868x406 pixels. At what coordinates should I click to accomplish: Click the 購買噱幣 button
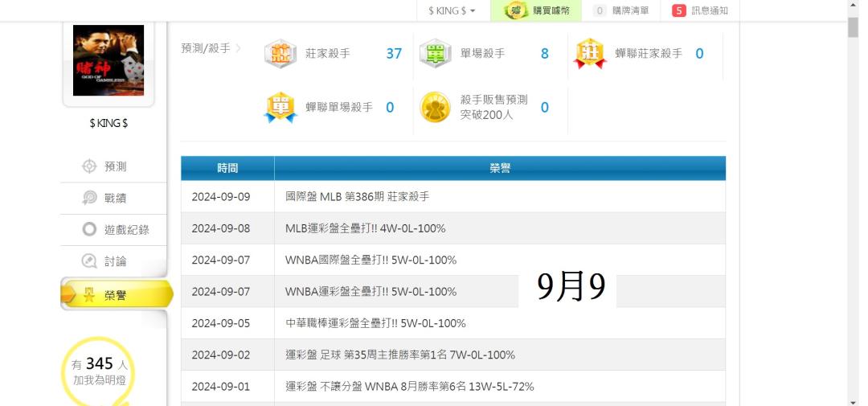point(536,10)
